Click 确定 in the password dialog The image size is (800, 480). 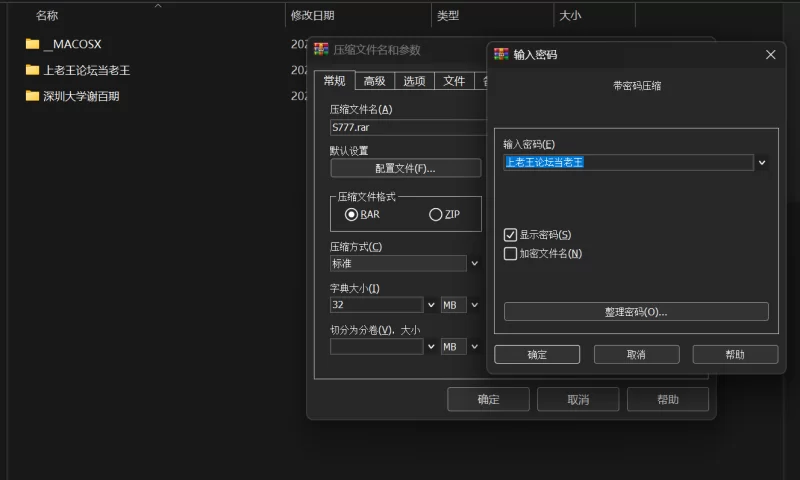coord(537,355)
